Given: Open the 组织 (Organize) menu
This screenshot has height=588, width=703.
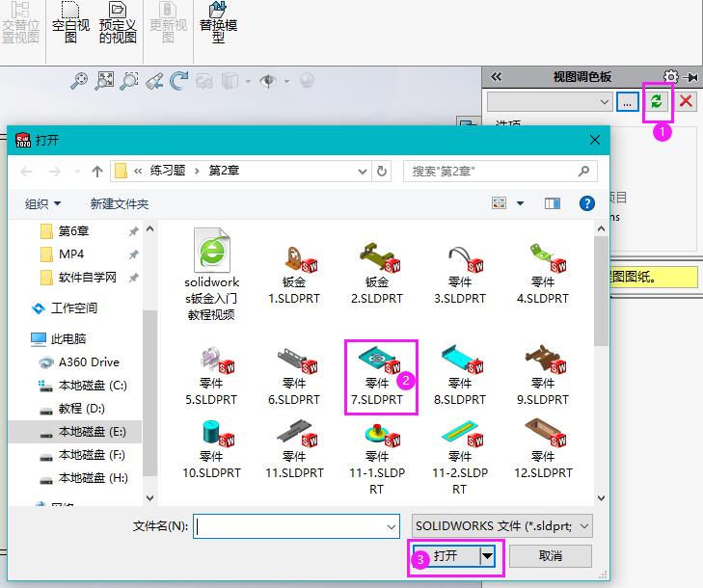Looking at the screenshot, I should click(x=42, y=204).
